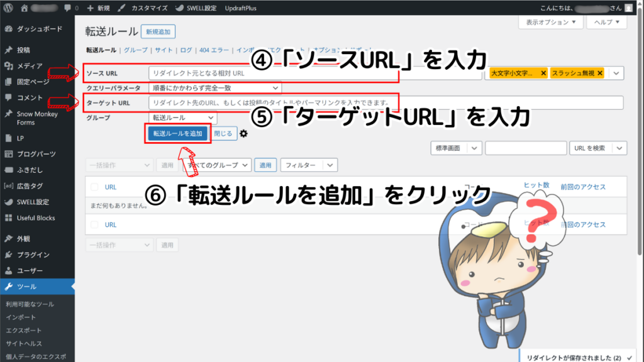Open サイトヘルス submenu item
This screenshot has width=644, height=362.
[24, 344]
